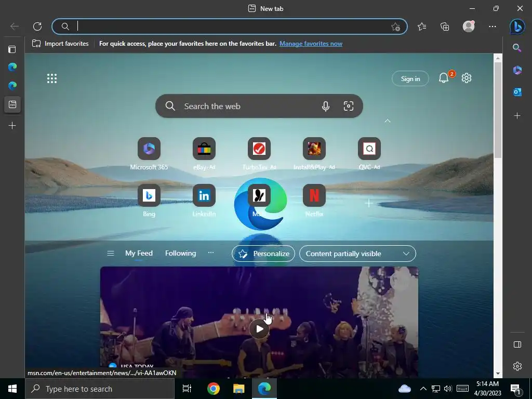Play the concert video thumbnail
This screenshot has height=399, width=532.
259,329
